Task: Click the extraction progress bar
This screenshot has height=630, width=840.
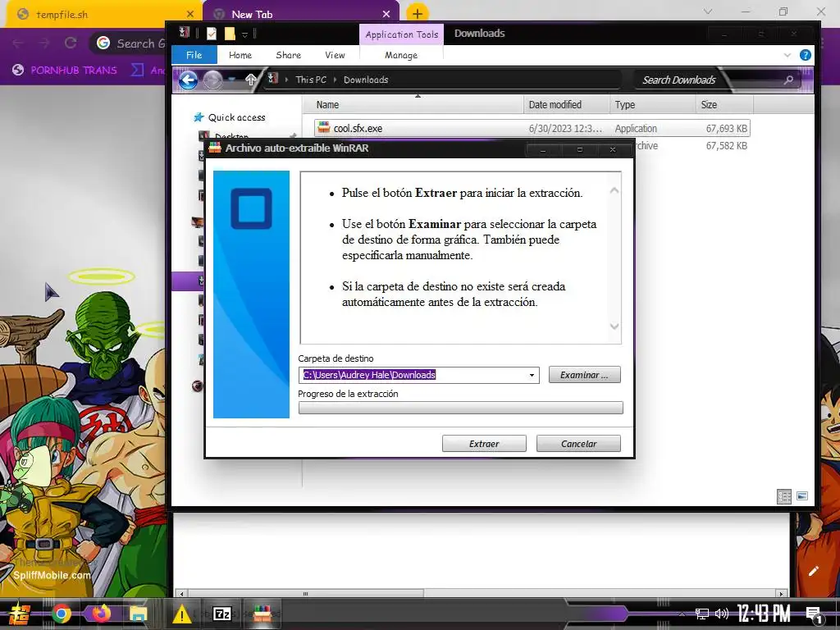Action: click(x=461, y=408)
